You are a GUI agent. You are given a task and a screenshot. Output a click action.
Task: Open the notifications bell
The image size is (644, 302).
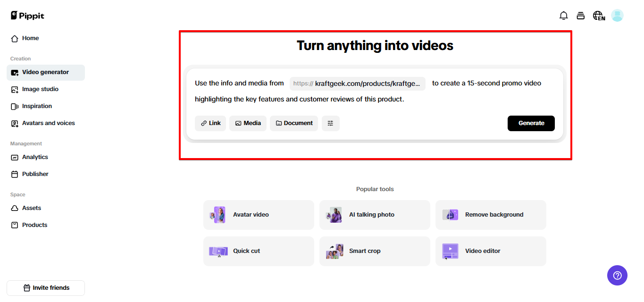[563, 15]
